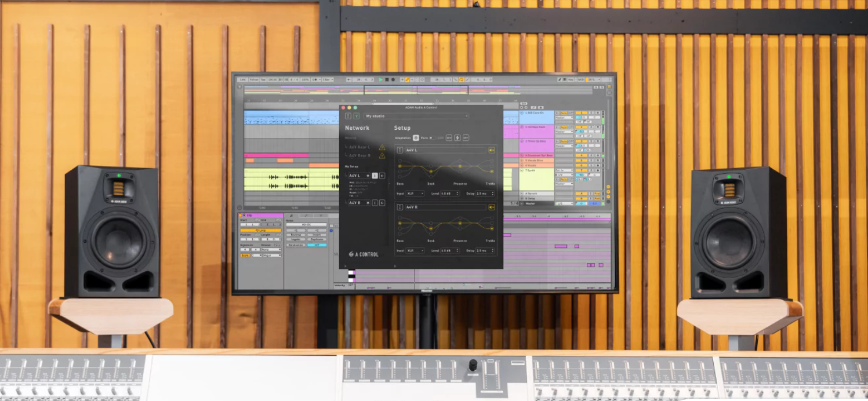Screen dimensions: 868x401
Task: Click the warning triangle beside A4V Rear L
Action: point(382,147)
